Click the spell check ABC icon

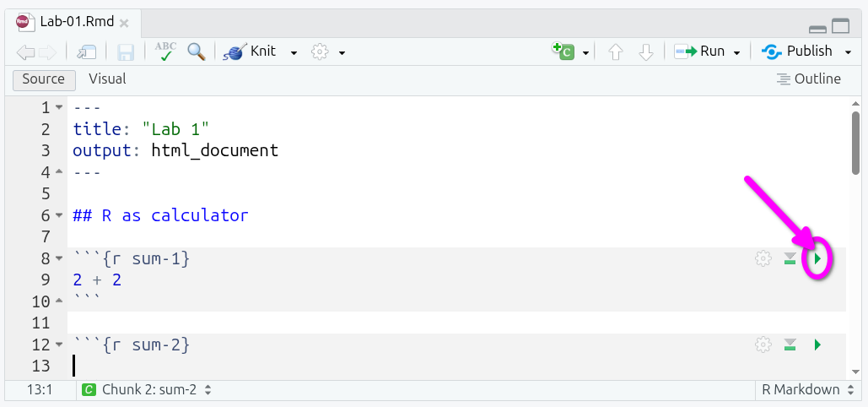point(165,52)
